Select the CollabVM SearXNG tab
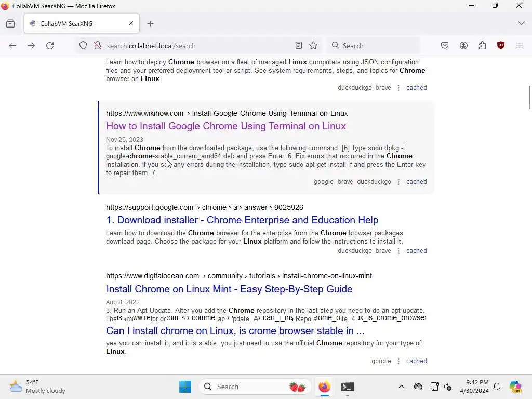The image size is (532, 399). click(82, 23)
